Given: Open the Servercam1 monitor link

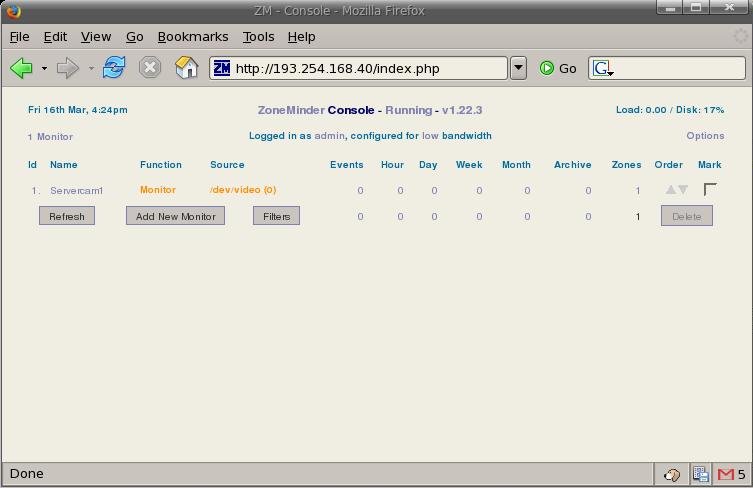Looking at the screenshot, I should [x=76, y=191].
